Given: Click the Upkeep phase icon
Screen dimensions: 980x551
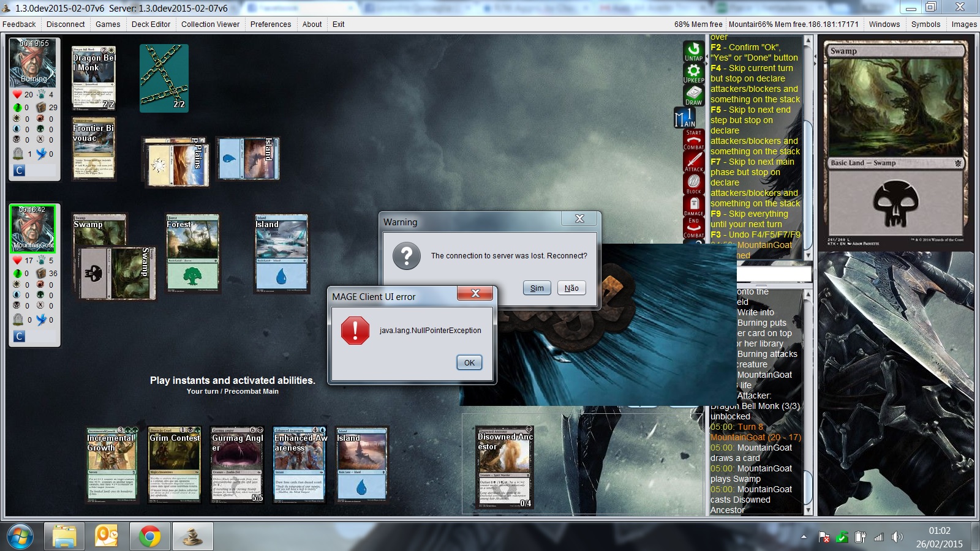Looking at the screenshot, I should click(x=693, y=73).
